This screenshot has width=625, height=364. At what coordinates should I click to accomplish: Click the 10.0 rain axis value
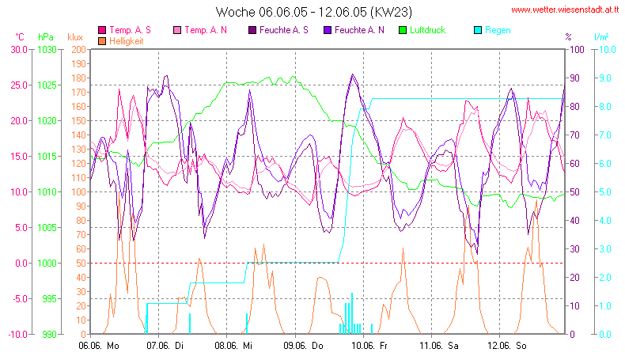(x=608, y=50)
